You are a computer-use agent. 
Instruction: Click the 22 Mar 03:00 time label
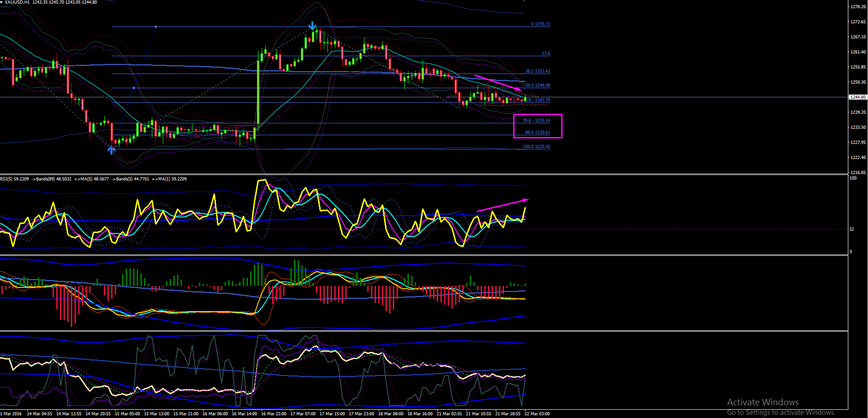click(537, 414)
